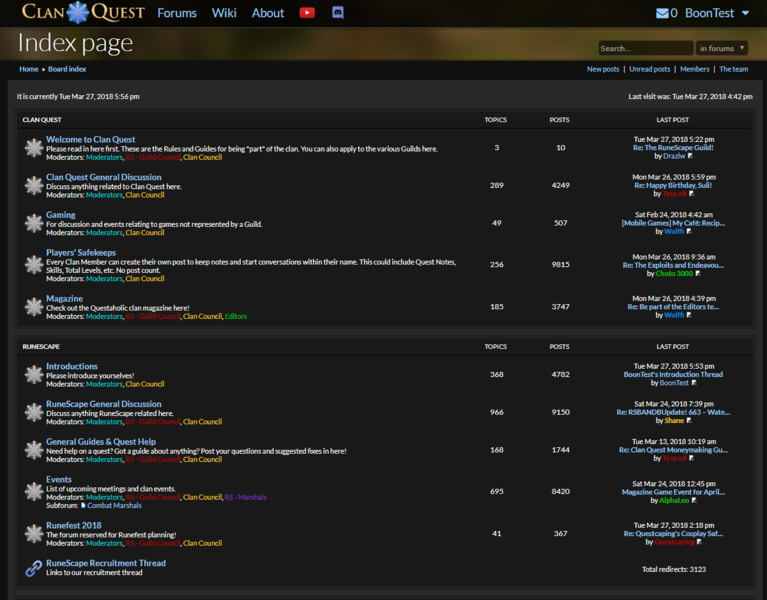
Task: Click the CLAN QUEST category header
Action: click(42, 120)
